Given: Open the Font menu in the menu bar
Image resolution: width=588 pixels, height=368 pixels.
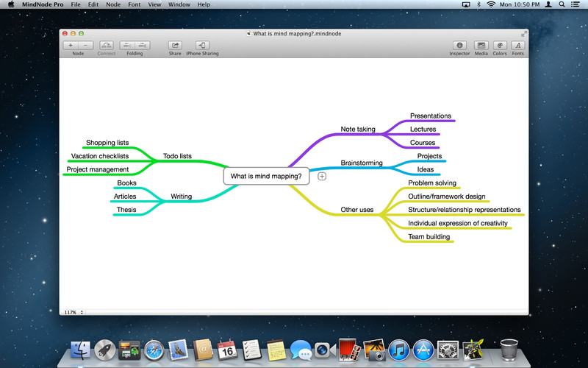Looking at the screenshot, I should coord(134,4).
